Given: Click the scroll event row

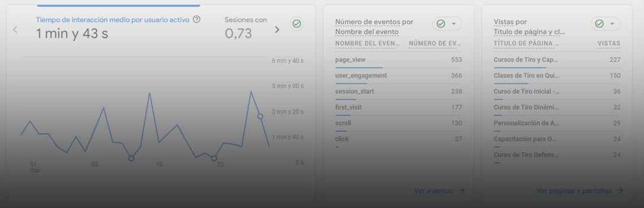Looking at the screenshot, I should [x=398, y=123].
